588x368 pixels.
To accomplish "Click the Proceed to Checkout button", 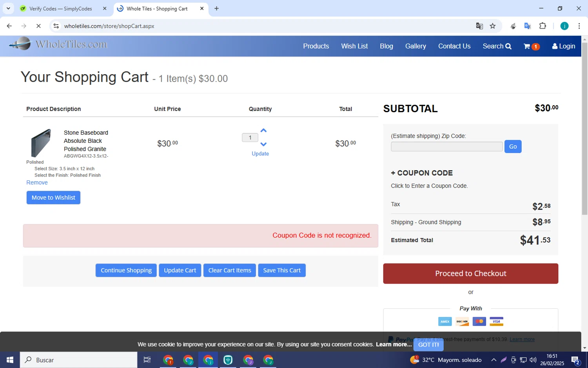I will (470, 273).
